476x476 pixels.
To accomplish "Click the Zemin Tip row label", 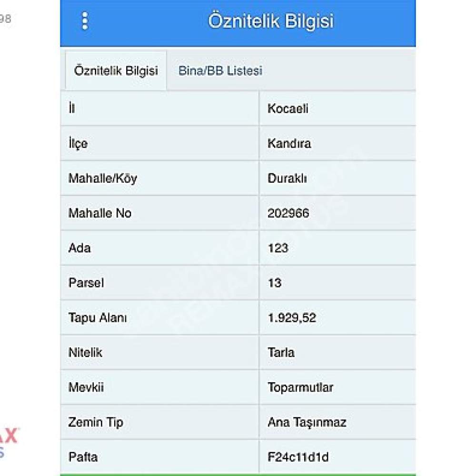I will tap(96, 423).
